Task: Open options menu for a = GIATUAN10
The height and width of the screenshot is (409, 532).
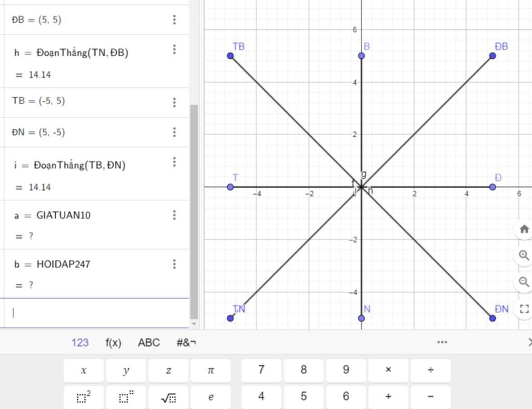Action: (175, 215)
